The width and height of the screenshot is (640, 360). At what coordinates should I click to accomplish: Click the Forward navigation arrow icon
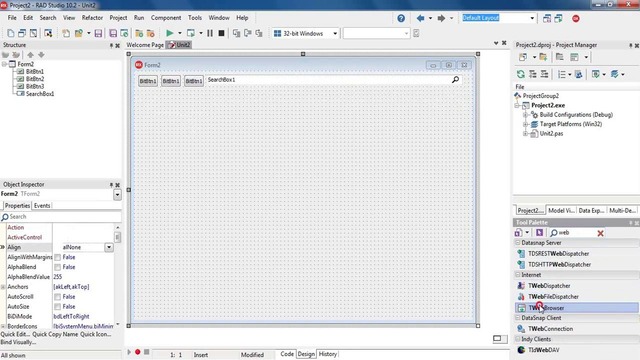pos(441,18)
